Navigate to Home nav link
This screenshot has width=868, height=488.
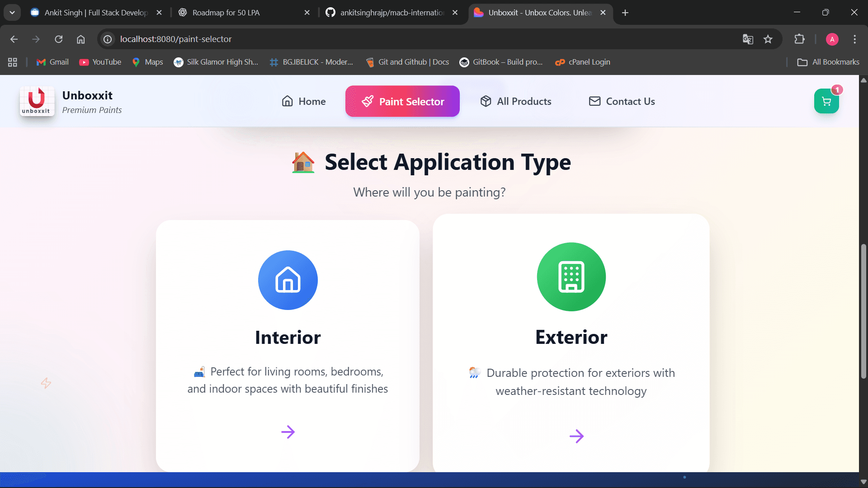click(303, 101)
